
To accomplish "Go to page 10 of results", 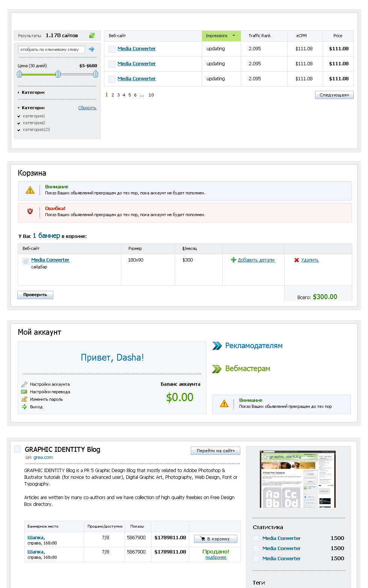I will point(151,95).
